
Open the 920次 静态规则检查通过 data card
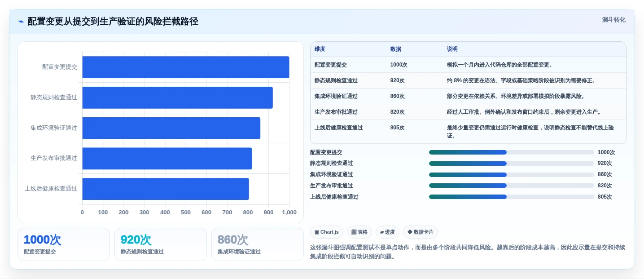161,244
